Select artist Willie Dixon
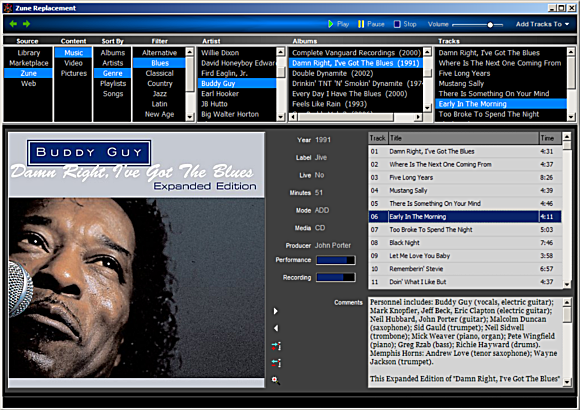Viewport: 580px width, 410px height. pos(237,53)
